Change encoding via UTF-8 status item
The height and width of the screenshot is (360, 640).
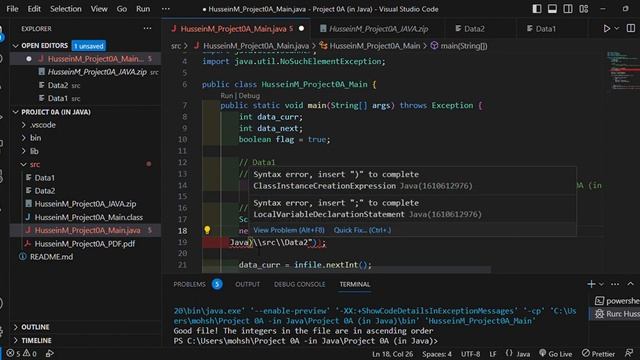point(471,354)
